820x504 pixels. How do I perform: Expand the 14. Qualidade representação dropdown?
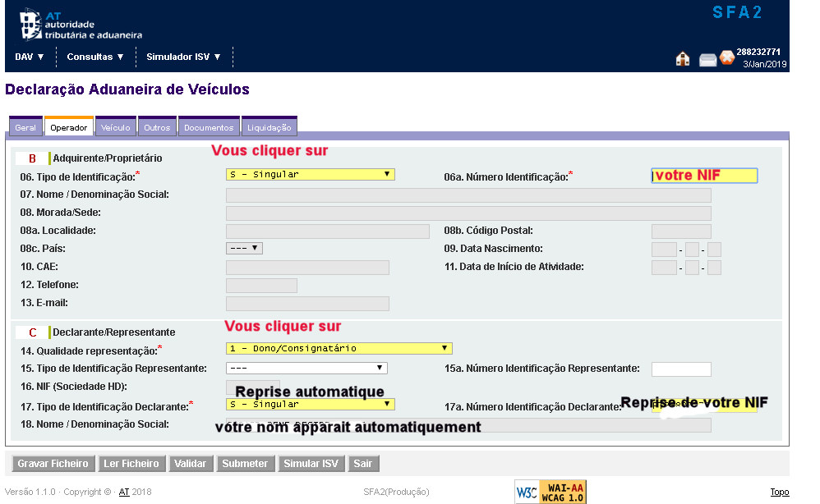pos(339,348)
